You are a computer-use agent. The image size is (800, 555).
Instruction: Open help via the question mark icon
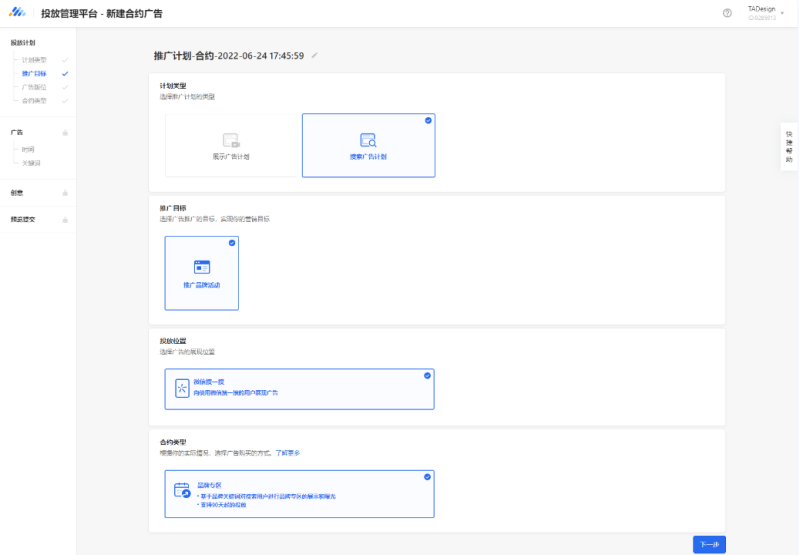coord(727,13)
